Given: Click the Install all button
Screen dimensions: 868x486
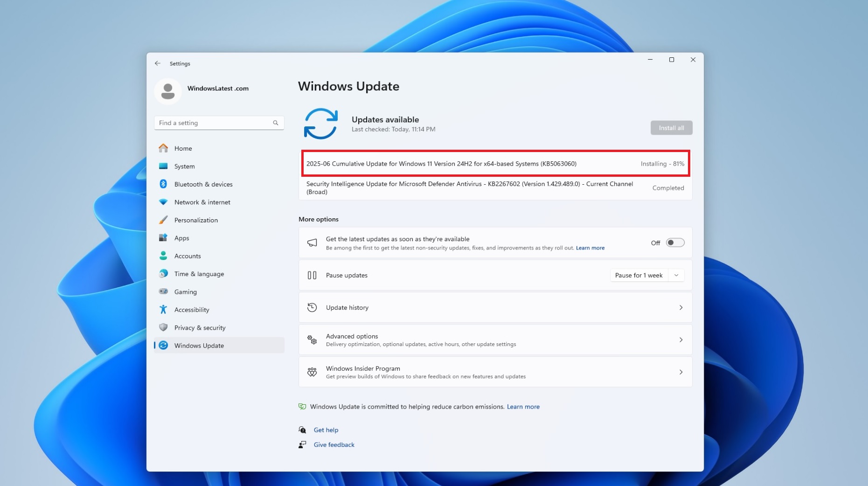Looking at the screenshot, I should coord(671,127).
